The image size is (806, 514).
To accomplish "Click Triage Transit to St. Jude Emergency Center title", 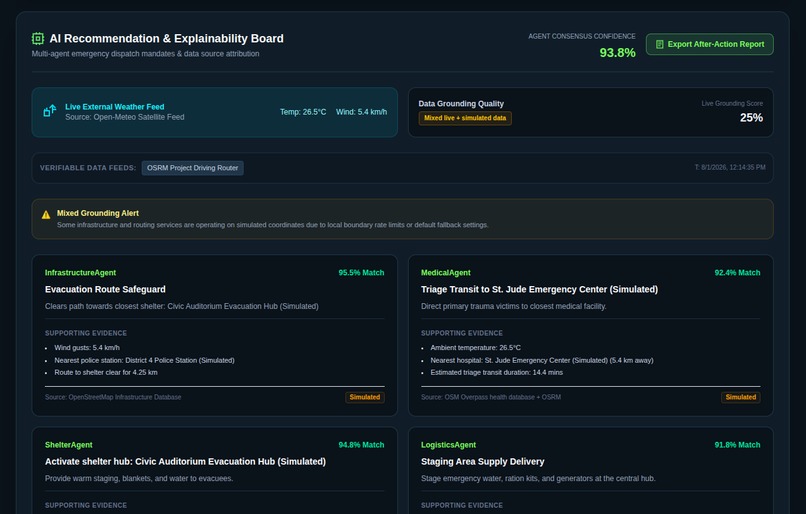I will [539, 289].
